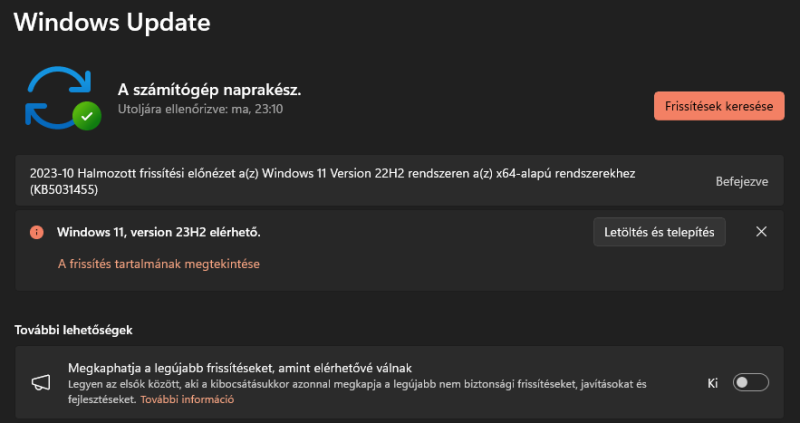Viewport: 800px width, 423px height.
Task: Click the Utoljára ellenőrizve timestamp text
Action: [201, 109]
